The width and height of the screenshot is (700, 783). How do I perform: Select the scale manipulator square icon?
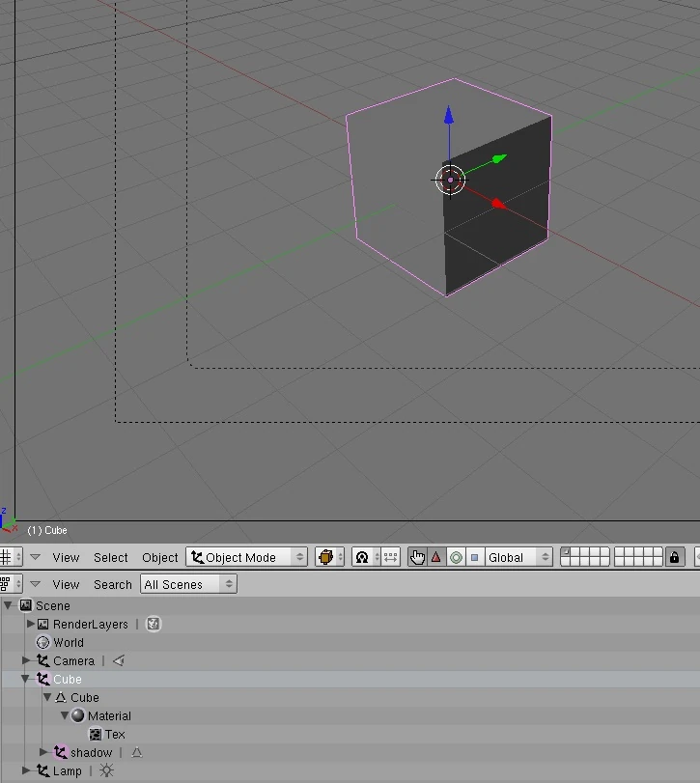474,557
